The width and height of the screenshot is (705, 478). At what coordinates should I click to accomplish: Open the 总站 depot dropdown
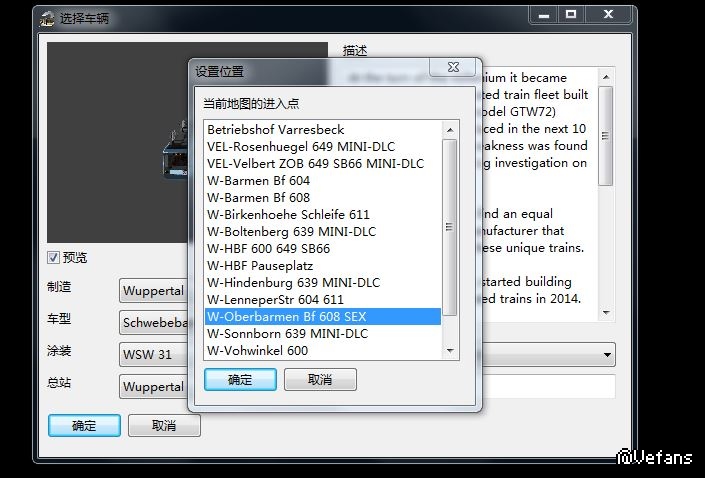pyautogui.click(x=154, y=386)
